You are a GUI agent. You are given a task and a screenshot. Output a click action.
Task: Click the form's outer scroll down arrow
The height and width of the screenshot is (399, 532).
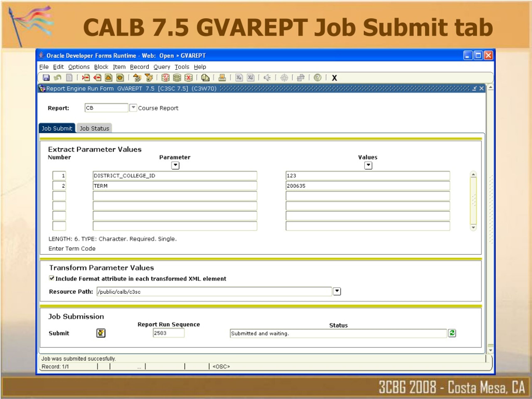pos(491,350)
